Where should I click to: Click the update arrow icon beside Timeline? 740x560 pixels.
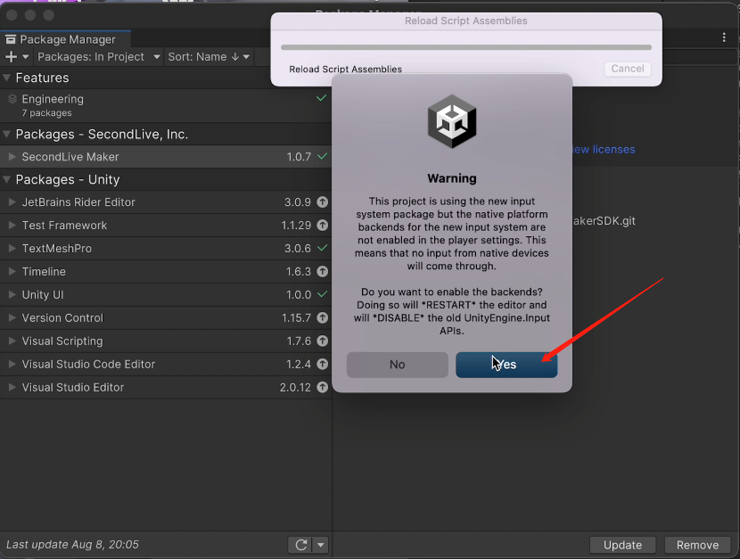click(x=322, y=272)
